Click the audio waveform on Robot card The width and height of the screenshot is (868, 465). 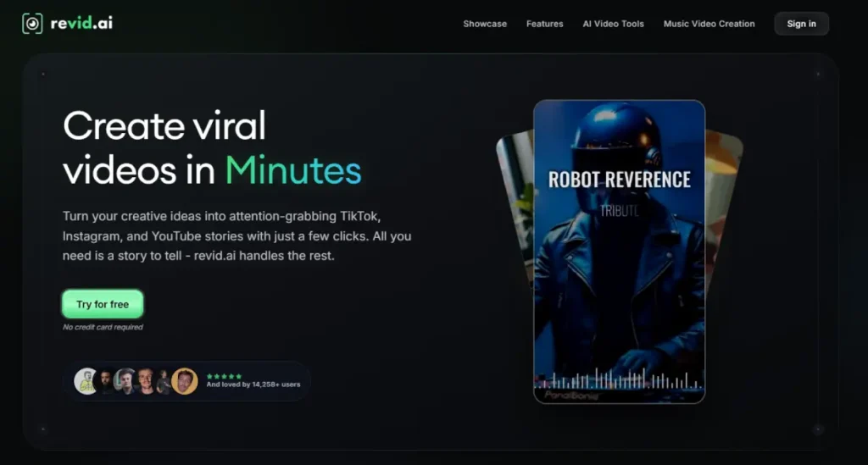619,379
